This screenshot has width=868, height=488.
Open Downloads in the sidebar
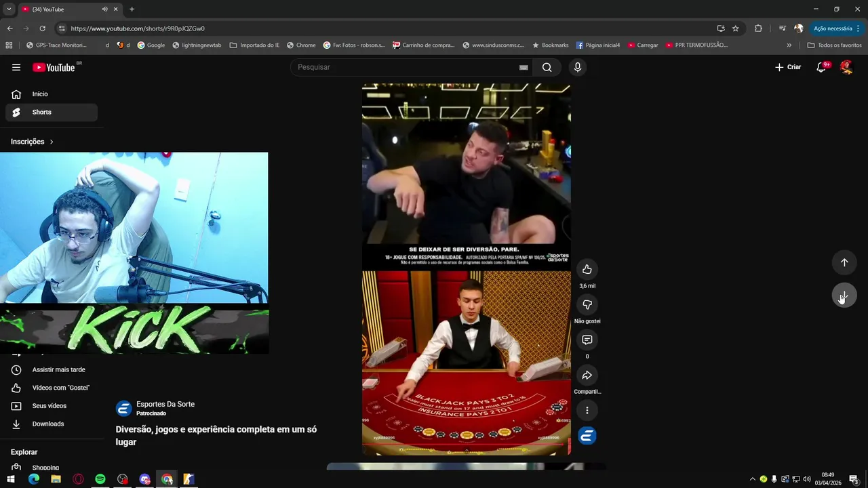(x=52, y=424)
